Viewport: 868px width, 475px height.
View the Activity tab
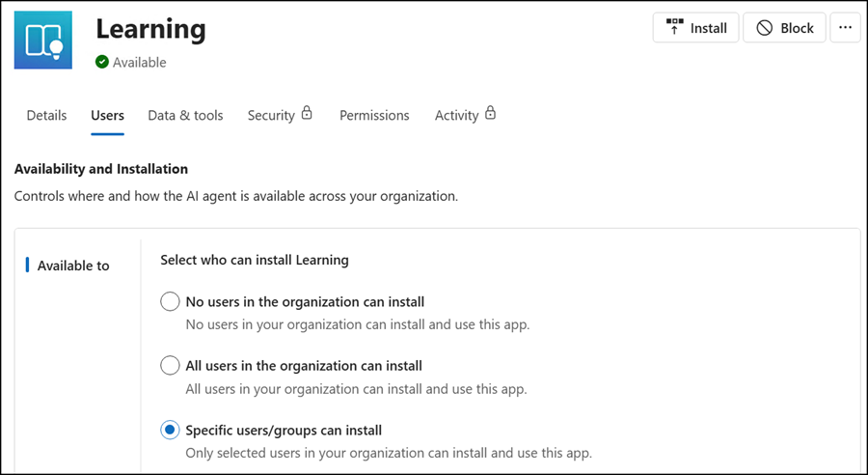tap(457, 115)
